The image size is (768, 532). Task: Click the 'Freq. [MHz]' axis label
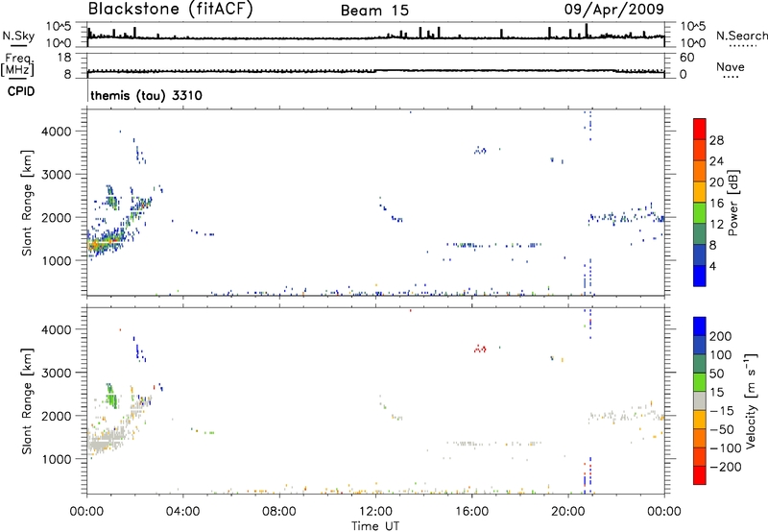click(17, 64)
